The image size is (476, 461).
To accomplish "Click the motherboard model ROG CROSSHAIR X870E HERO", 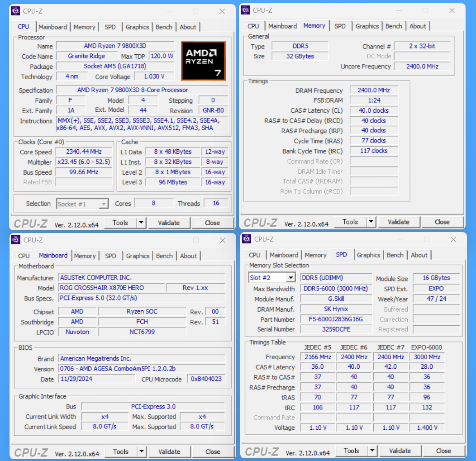I will click(111, 287).
